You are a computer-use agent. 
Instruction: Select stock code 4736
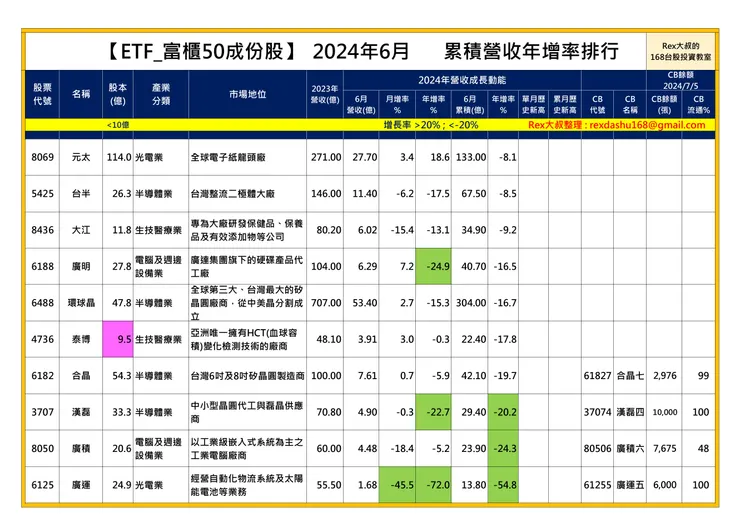pyautogui.click(x=42, y=339)
